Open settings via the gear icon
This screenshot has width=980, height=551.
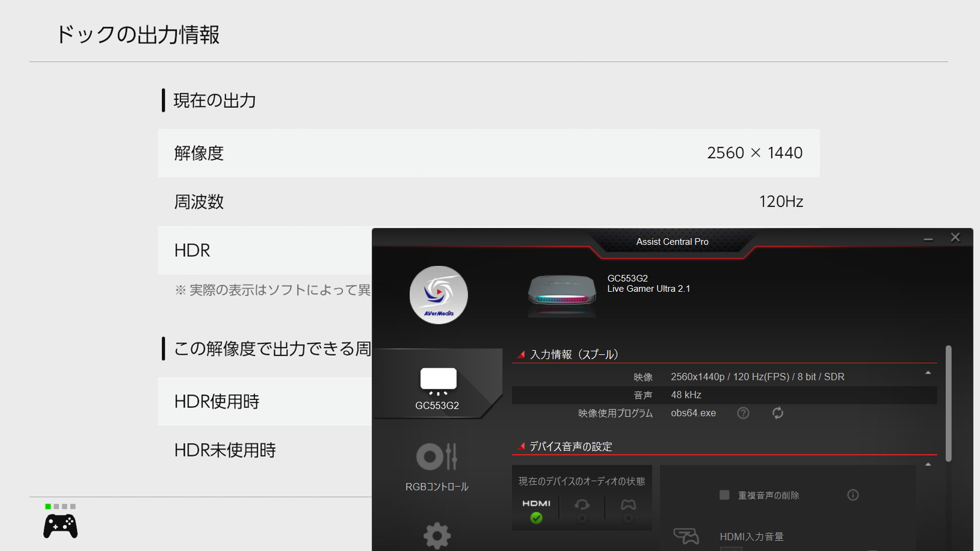pyautogui.click(x=437, y=535)
